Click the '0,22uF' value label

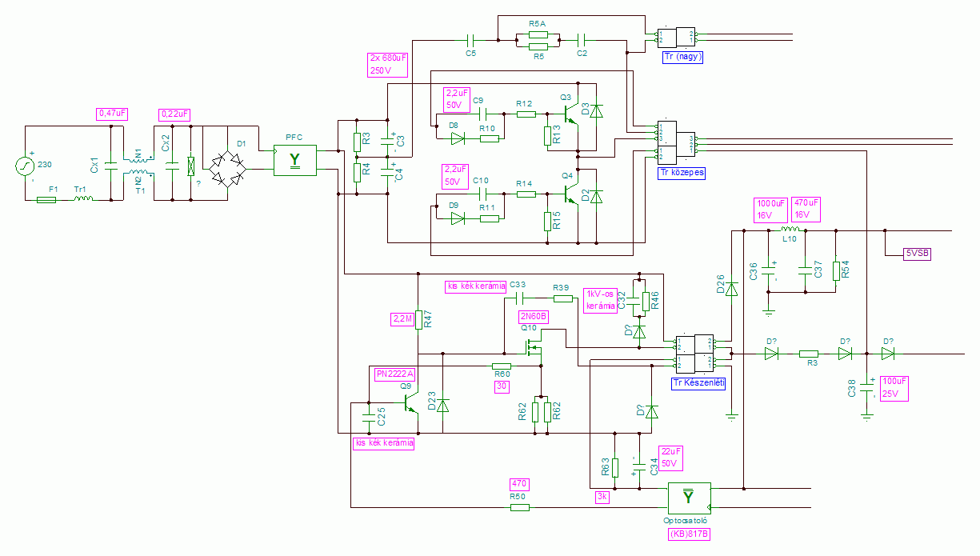174,114
